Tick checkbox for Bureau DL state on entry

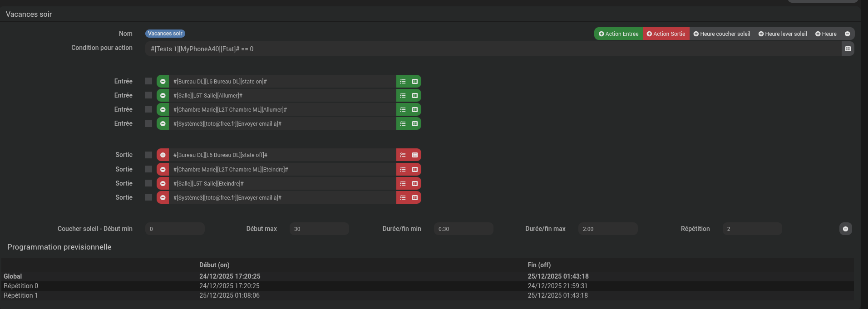148,81
